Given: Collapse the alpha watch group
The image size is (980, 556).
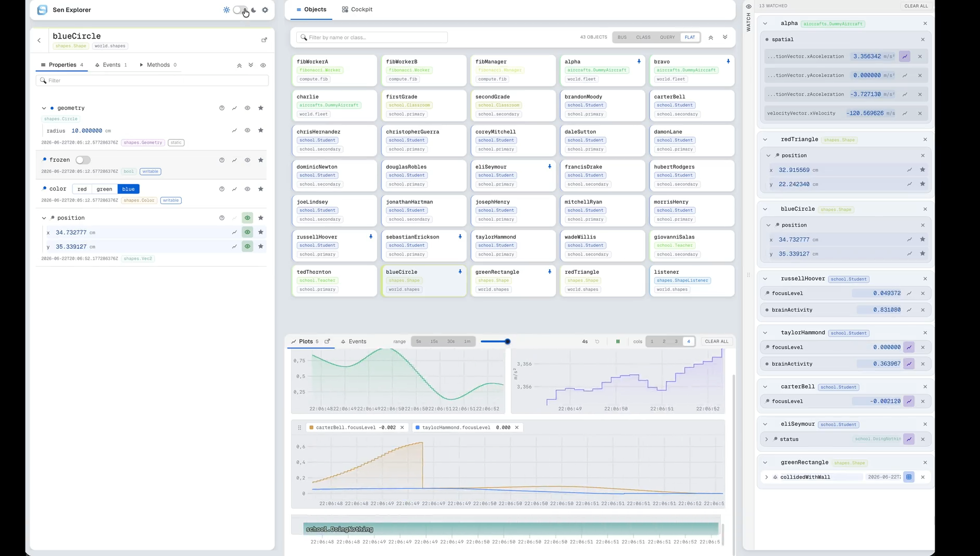Looking at the screenshot, I should click(x=765, y=23).
